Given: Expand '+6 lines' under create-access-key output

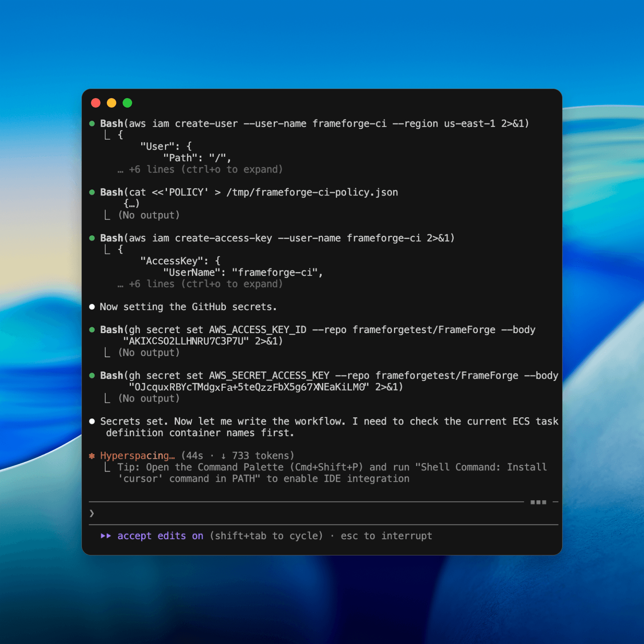Looking at the screenshot, I should [200, 284].
